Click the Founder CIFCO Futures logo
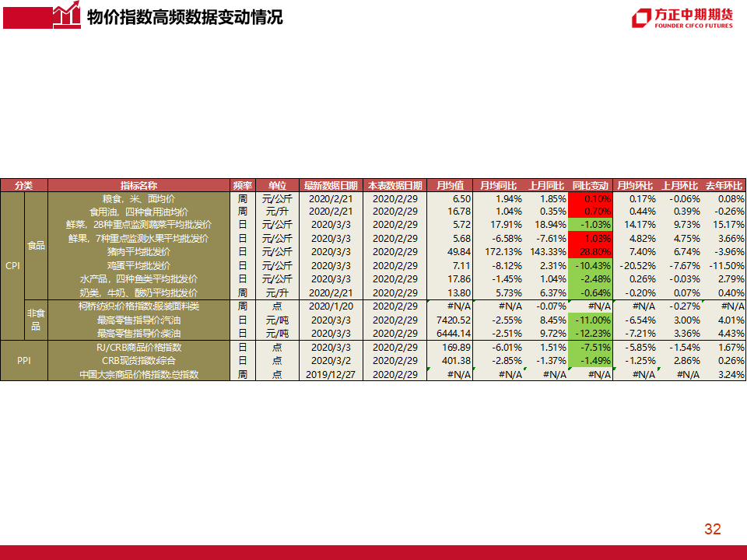Screen dimensions: 747x560 tap(682, 18)
